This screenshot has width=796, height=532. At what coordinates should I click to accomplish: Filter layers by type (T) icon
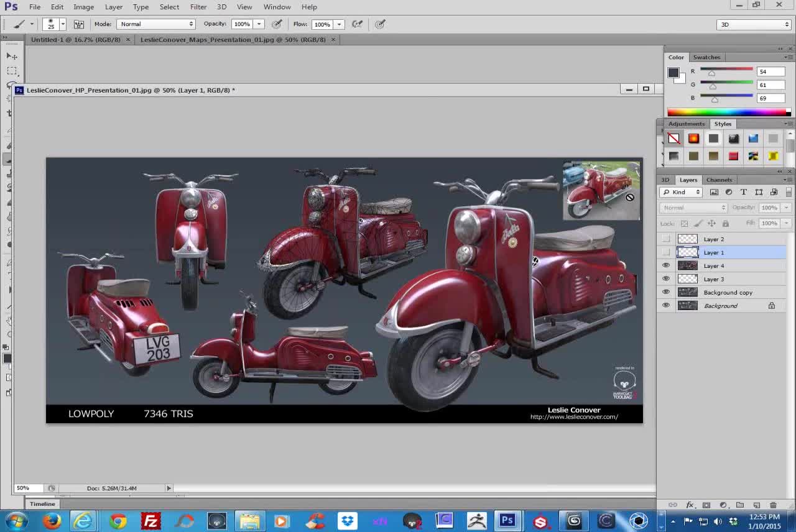click(x=744, y=192)
